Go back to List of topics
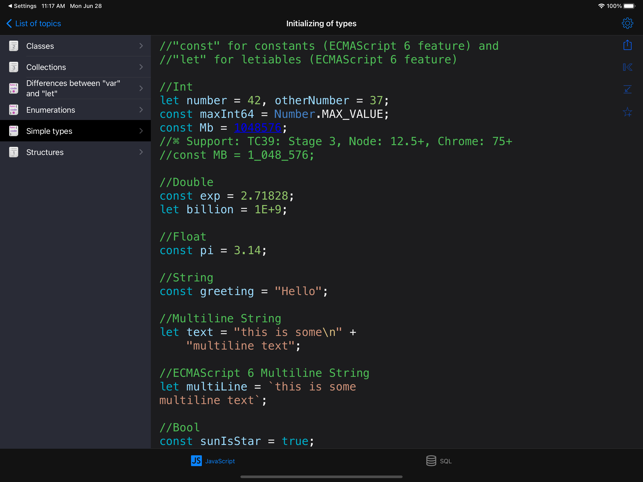This screenshot has width=643, height=482. [x=34, y=23]
